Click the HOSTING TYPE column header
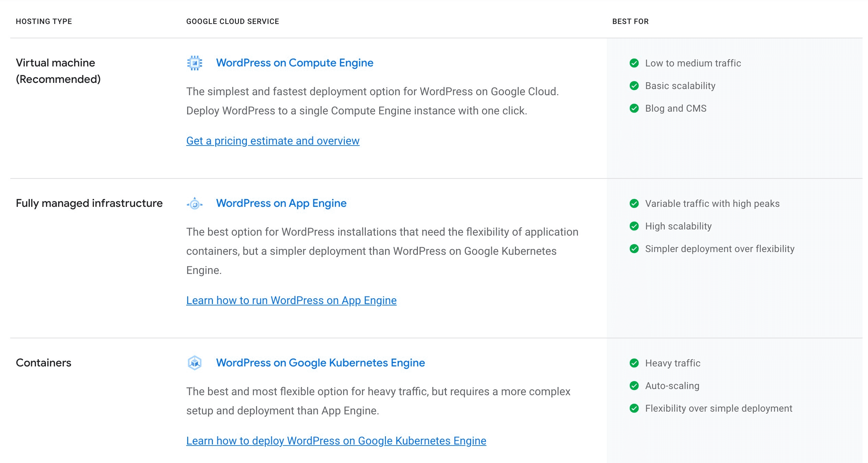 click(44, 22)
